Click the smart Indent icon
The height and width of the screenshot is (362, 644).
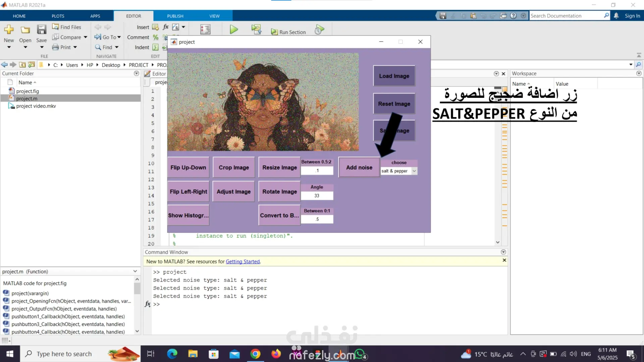[x=156, y=47]
